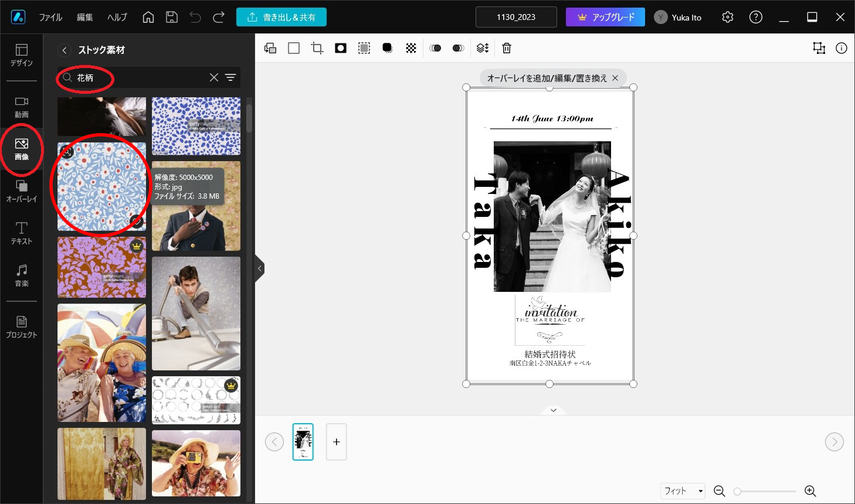Open the mask tool with circle-in-rectangle icon

[x=341, y=48]
